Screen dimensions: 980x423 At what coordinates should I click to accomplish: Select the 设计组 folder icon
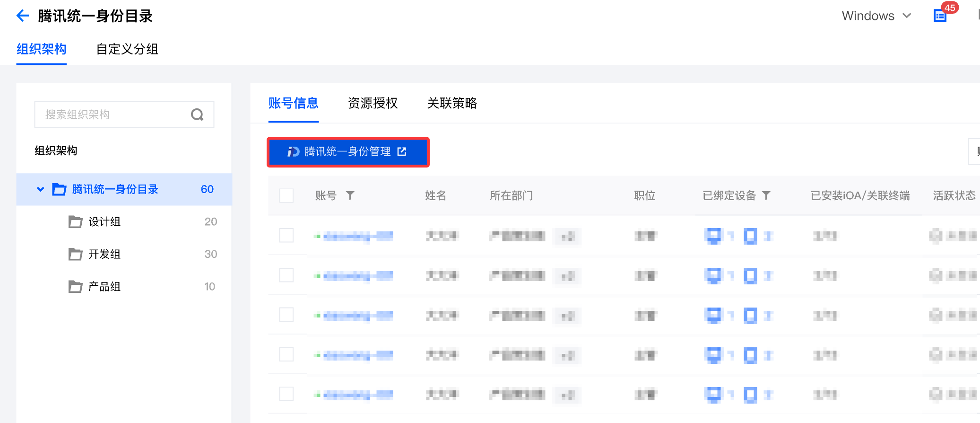coord(75,222)
